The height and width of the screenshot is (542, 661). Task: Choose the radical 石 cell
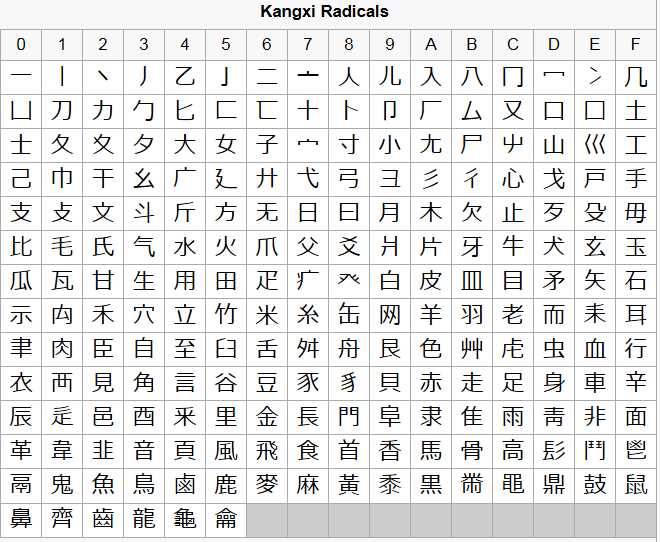636,282
